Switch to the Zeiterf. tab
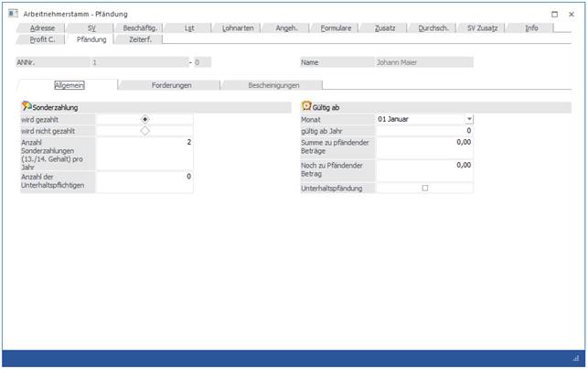This screenshot has width=588, height=369. click(141, 39)
